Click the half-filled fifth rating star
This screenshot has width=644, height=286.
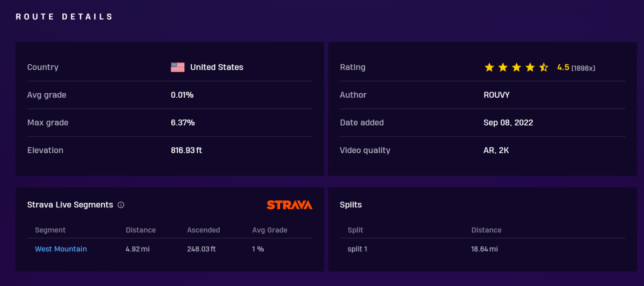tap(544, 67)
